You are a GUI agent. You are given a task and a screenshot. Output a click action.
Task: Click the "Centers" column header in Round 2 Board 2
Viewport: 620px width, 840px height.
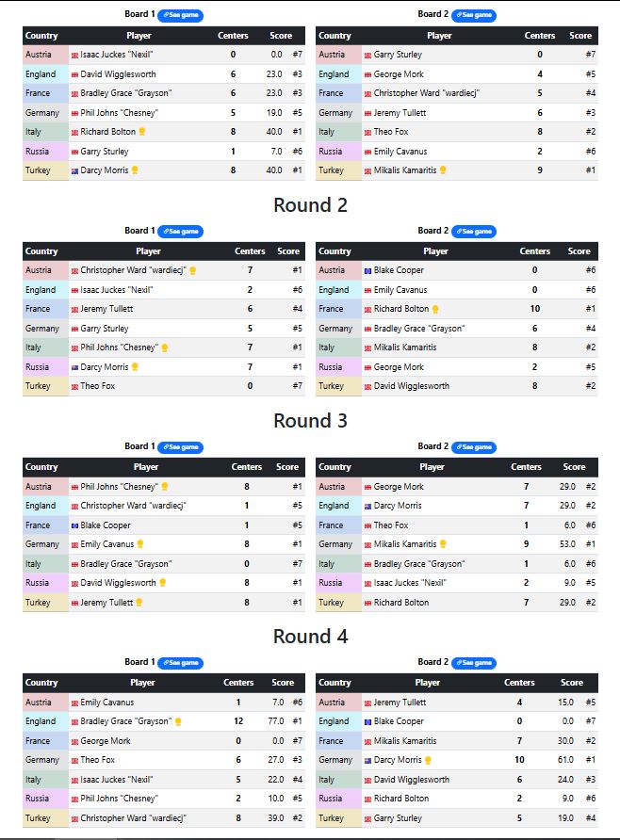coord(535,251)
